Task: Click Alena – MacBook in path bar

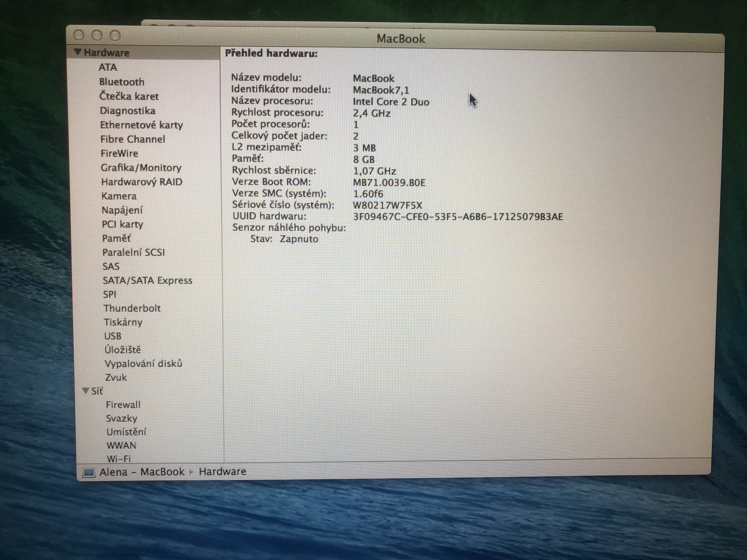Action: click(142, 472)
